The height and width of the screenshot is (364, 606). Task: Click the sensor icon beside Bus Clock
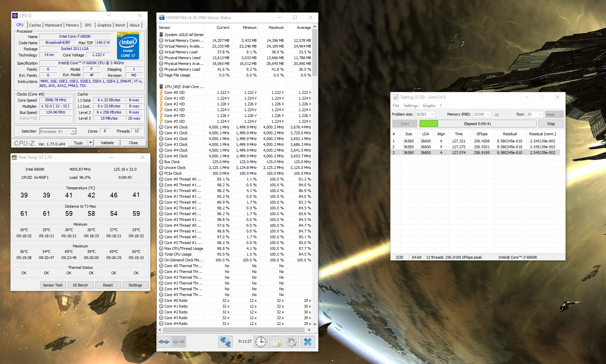(x=161, y=162)
